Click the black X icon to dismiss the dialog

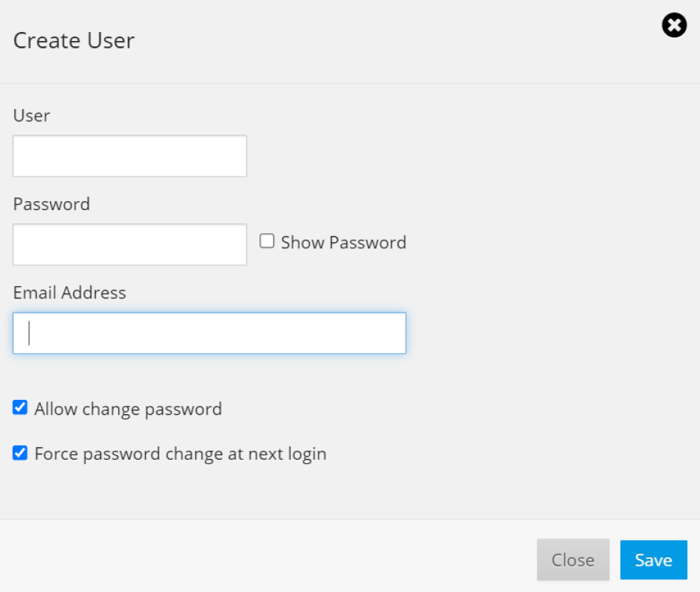(674, 25)
